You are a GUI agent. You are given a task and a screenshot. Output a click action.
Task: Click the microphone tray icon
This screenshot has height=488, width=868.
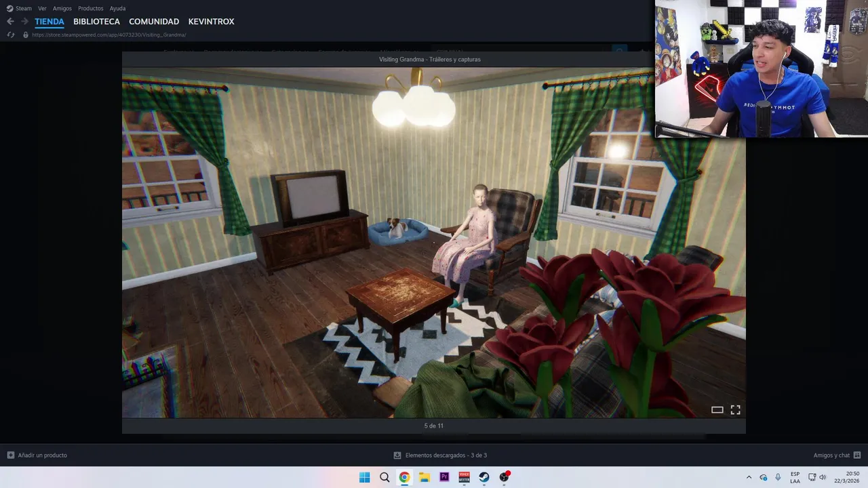pyautogui.click(x=778, y=477)
